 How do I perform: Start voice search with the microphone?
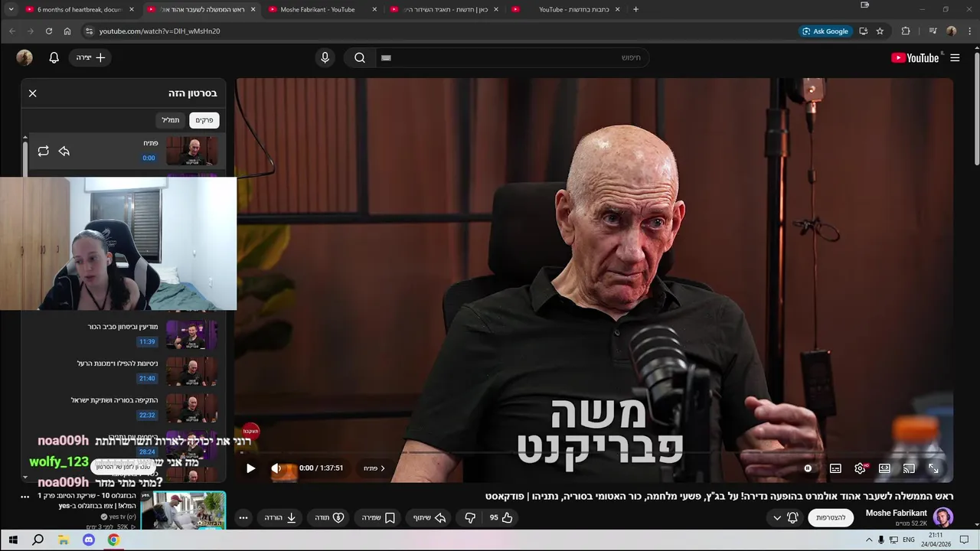pyautogui.click(x=325, y=57)
